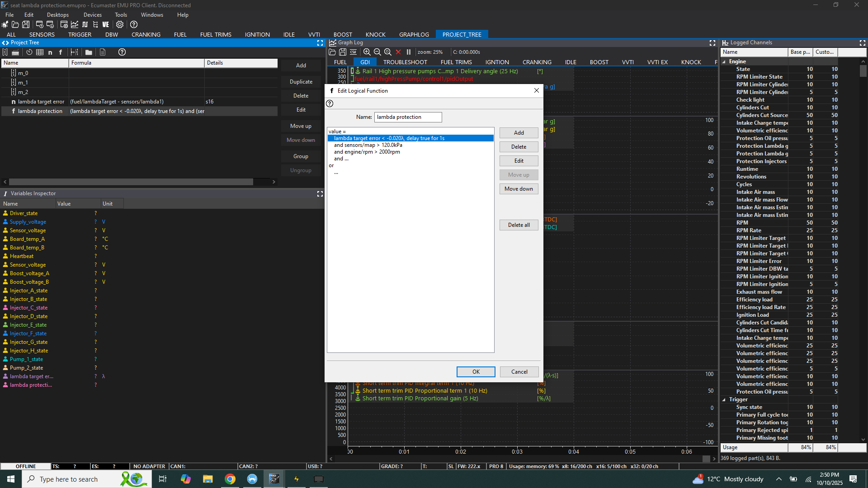The width and height of the screenshot is (868, 488).
Task: Maximize the Logged Channels panel
Action: [862, 42]
